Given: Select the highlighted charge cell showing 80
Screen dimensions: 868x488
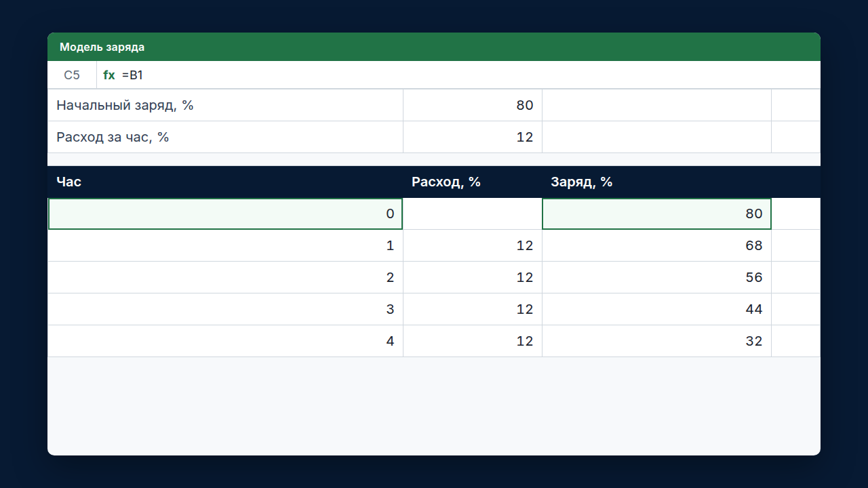Looking at the screenshot, I should [x=657, y=213].
